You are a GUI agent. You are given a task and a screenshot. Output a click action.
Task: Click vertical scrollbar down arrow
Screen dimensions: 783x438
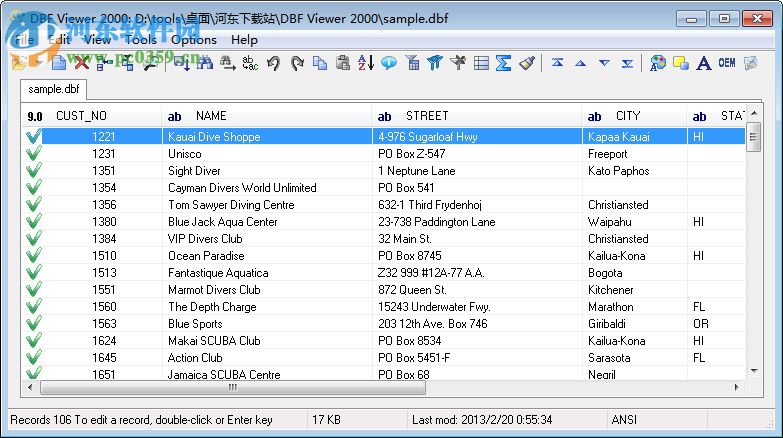pyautogui.click(x=754, y=371)
